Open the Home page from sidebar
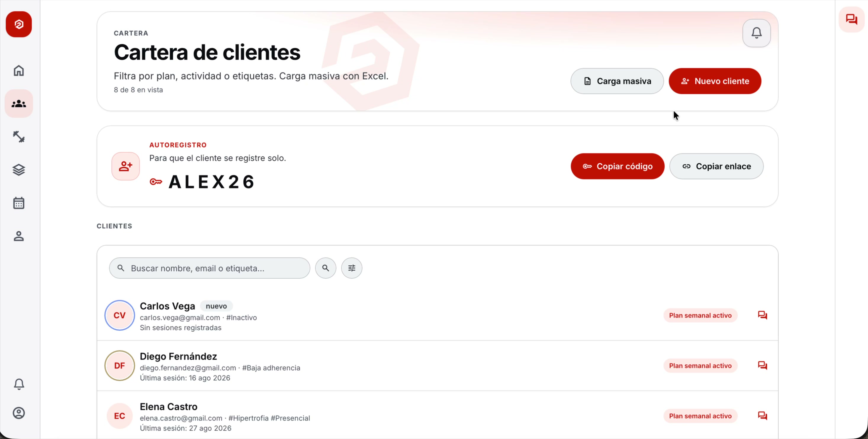This screenshot has width=868, height=439. [x=19, y=71]
